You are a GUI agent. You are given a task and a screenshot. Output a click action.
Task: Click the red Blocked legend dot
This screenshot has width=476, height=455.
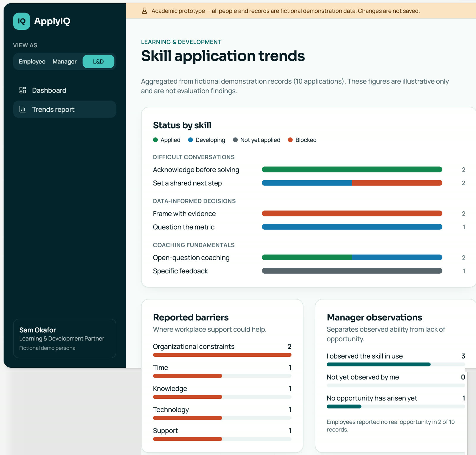coord(290,140)
